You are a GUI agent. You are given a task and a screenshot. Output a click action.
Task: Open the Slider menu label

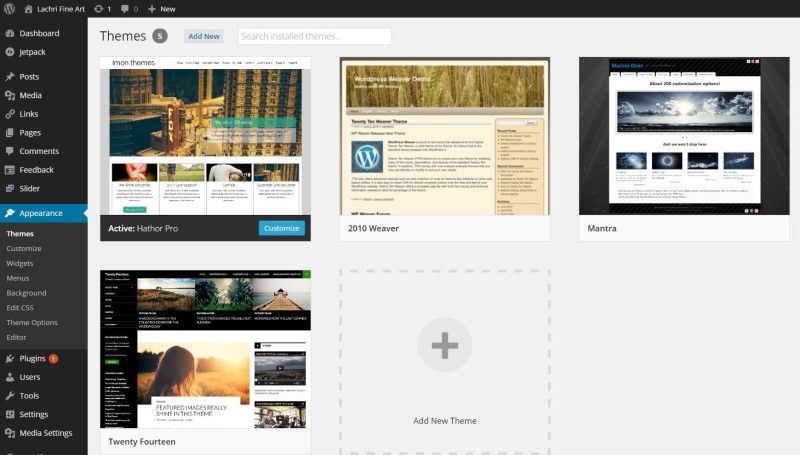30,188
